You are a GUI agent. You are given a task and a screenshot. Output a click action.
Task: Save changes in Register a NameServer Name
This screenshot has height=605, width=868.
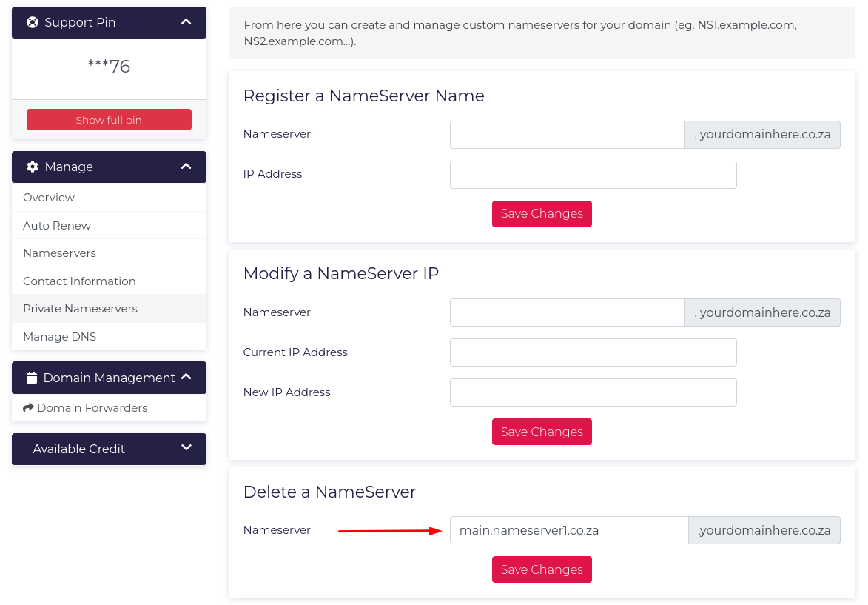[x=542, y=214]
